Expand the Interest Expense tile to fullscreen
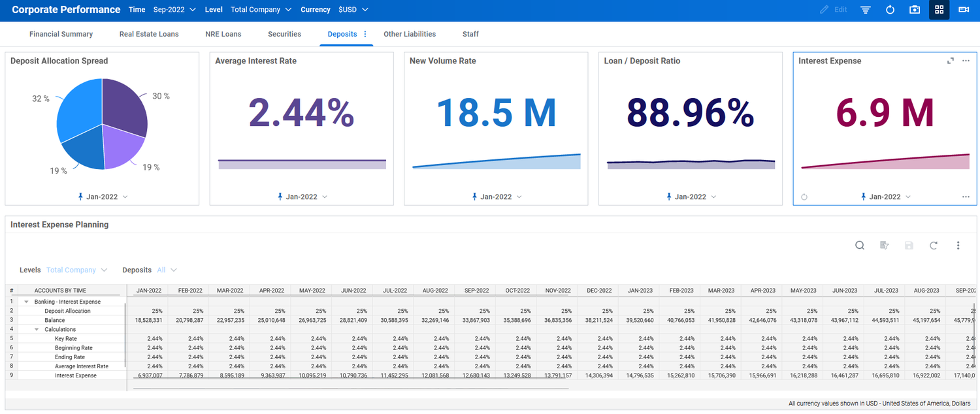The height and width of the screenshot is (414, 980). [951, 60]
